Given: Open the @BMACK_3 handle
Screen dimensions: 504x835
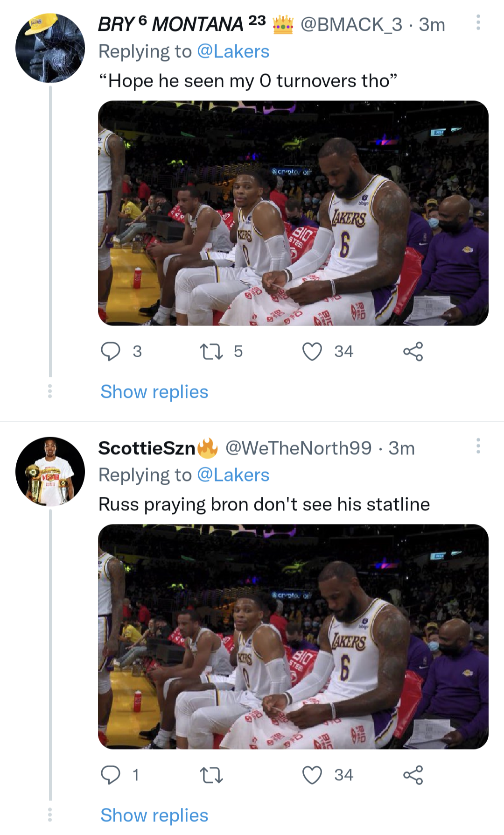Looking at the screenshot, I should pyautogui.click(x=351, y=24).
